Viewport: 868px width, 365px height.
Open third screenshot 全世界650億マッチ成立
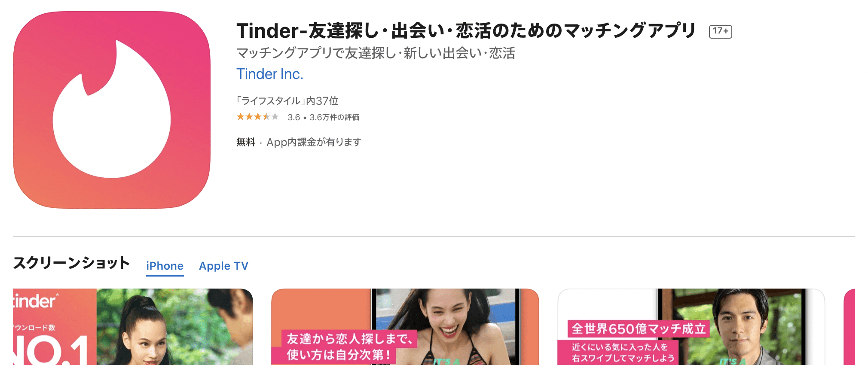coord(691,327)
